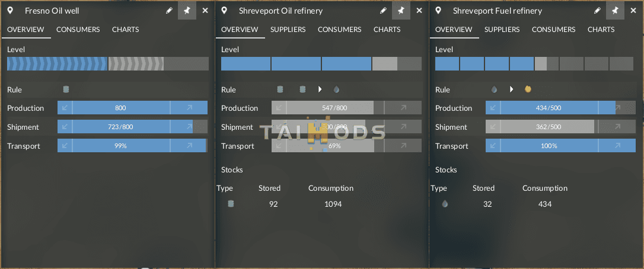Click oil drop stock icon in Fuel refinery Stocks
This screenshot has width=644, height=269.
pos(445,204)
